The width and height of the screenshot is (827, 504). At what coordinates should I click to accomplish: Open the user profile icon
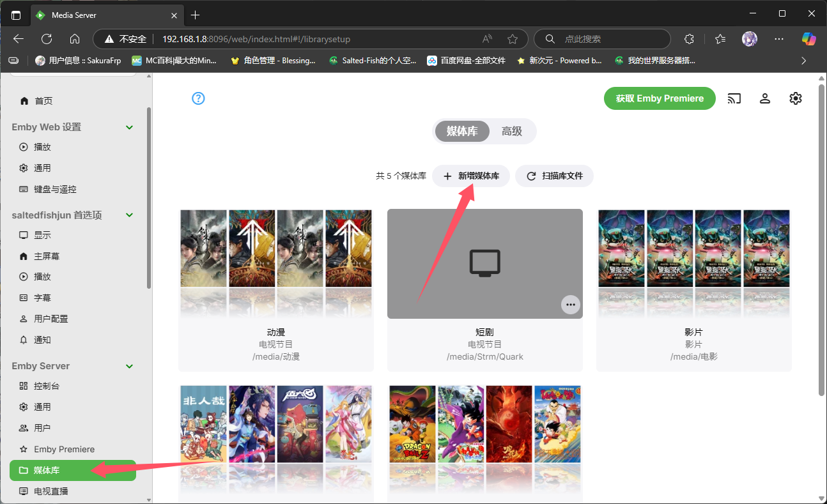(764, 98)
